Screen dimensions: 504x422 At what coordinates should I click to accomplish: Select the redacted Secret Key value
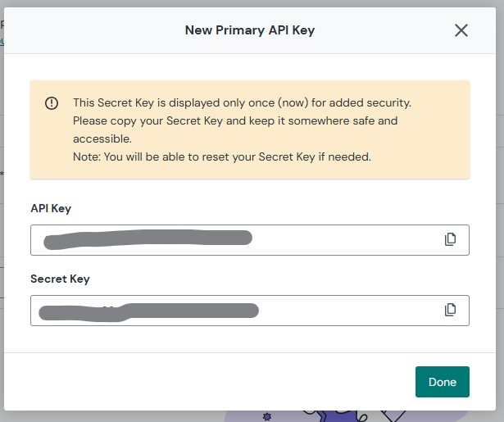(x=149, y=311)
